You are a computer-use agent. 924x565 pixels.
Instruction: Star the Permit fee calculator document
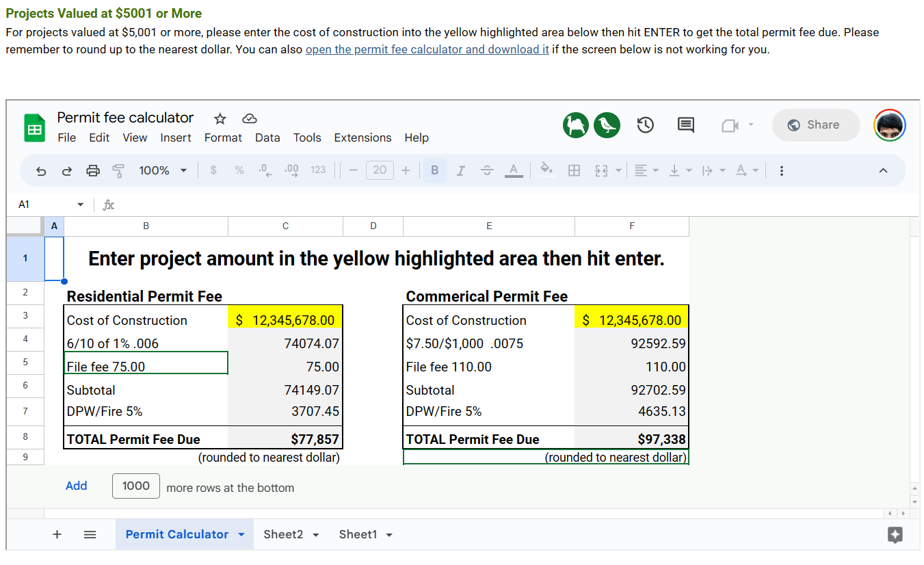[x=220, y=119]
